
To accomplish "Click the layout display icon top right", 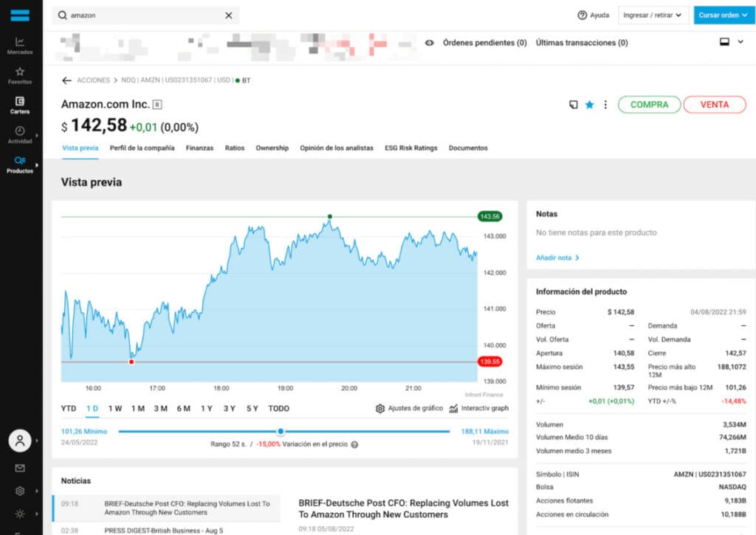I will [724, 42].
